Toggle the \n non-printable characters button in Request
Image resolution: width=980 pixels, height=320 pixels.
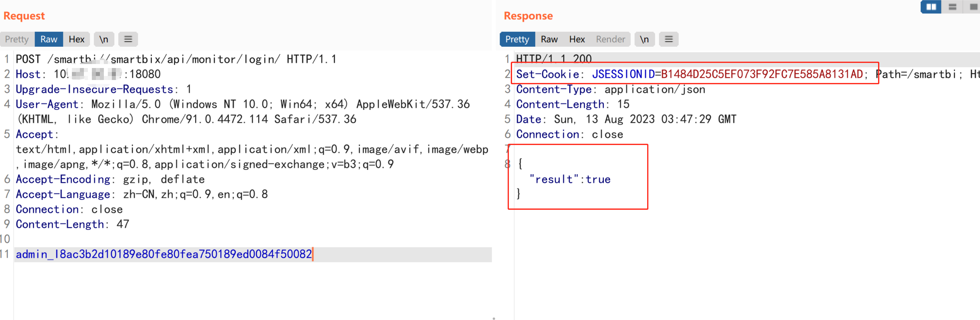click(x=104, y=39)
